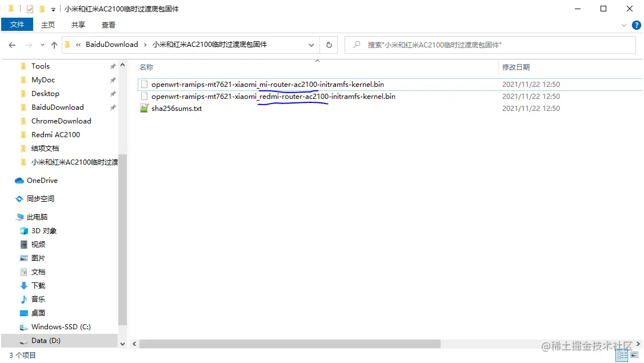The height and width of the screenshot is (363, 644).
Task: Click horizontal scrollbar left arrow
Action: (x=134, y=344)
